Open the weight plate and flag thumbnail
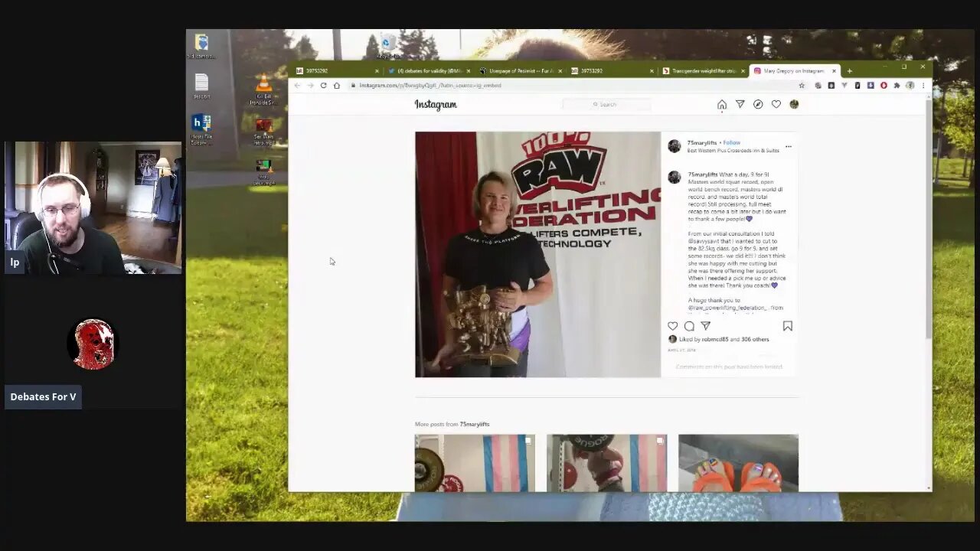This screenshot has height=551, width=980. [x=475, y=463]
